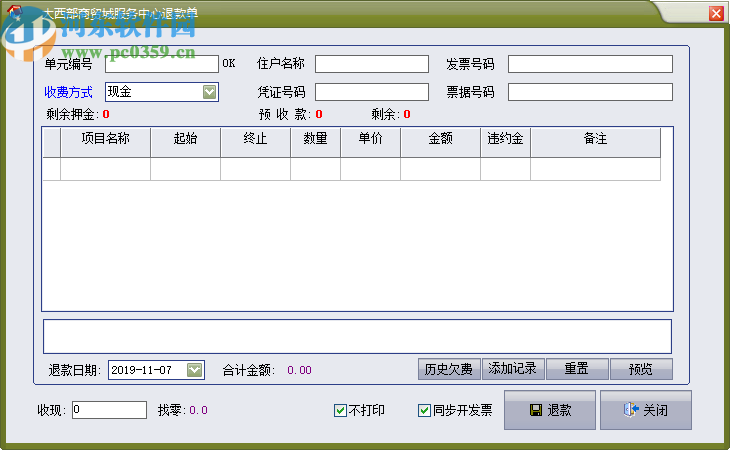
Task: Click the 收费方式 combo box showing 现金
Action: pyautogui.click(x=162, y=92)
